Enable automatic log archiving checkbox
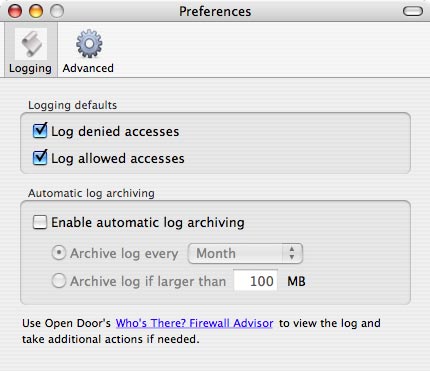 tap(40, 222)
